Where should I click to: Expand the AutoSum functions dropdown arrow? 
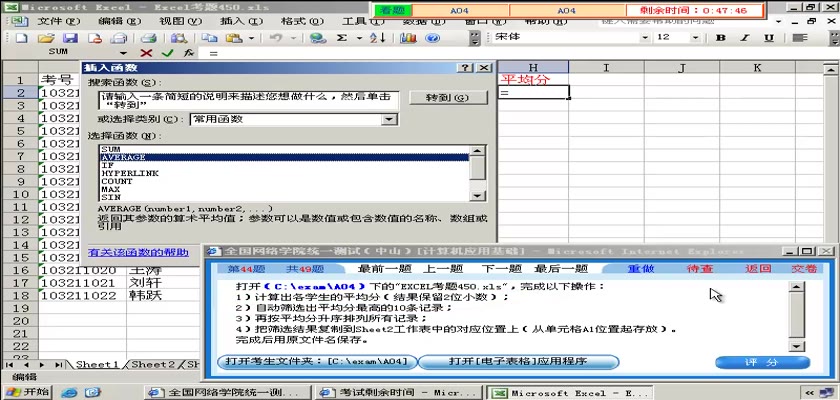[x=359, y=38]
